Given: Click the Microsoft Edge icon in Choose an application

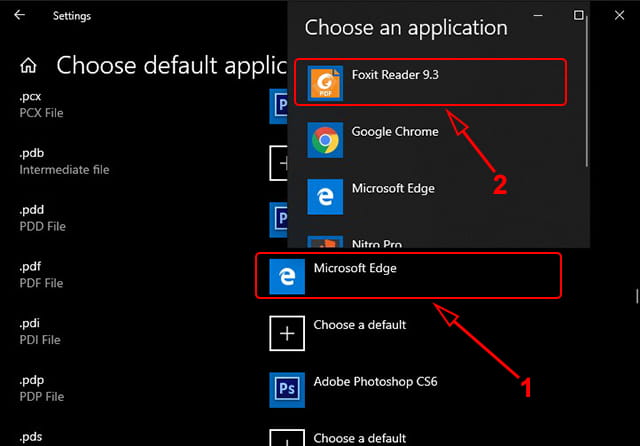Looking at the screenshot, I should click(x=325, y=197).
